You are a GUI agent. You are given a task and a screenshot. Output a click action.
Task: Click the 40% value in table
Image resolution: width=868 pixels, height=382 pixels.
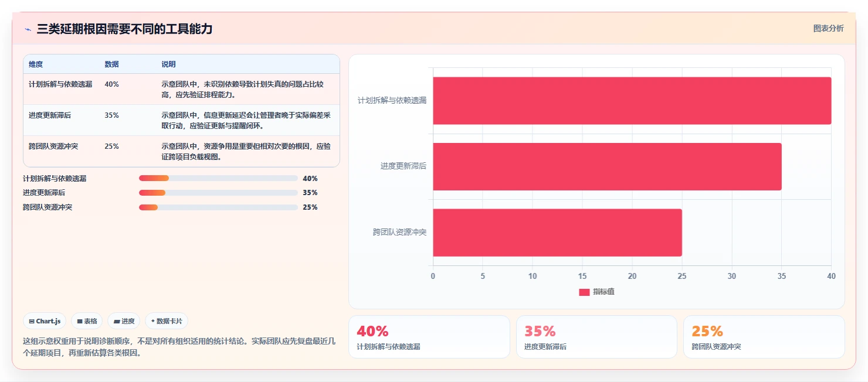click(111, 84)
